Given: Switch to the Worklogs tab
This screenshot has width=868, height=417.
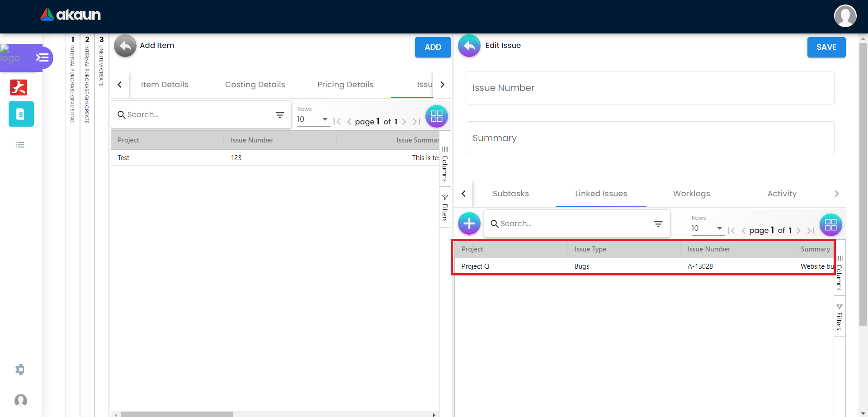Looking at the screenshot, I should click(691, 194).
